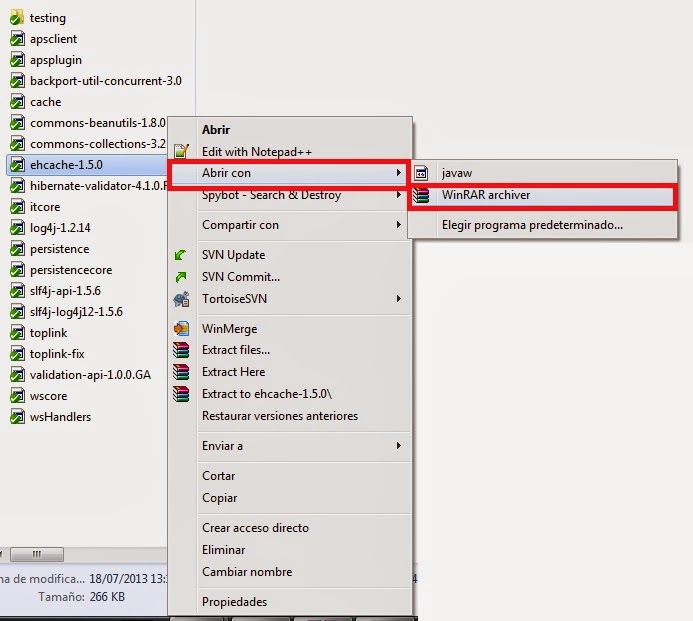Click the persistencecore file icon
The height and width of the screenshot is (621, 693).
(17, 270)
